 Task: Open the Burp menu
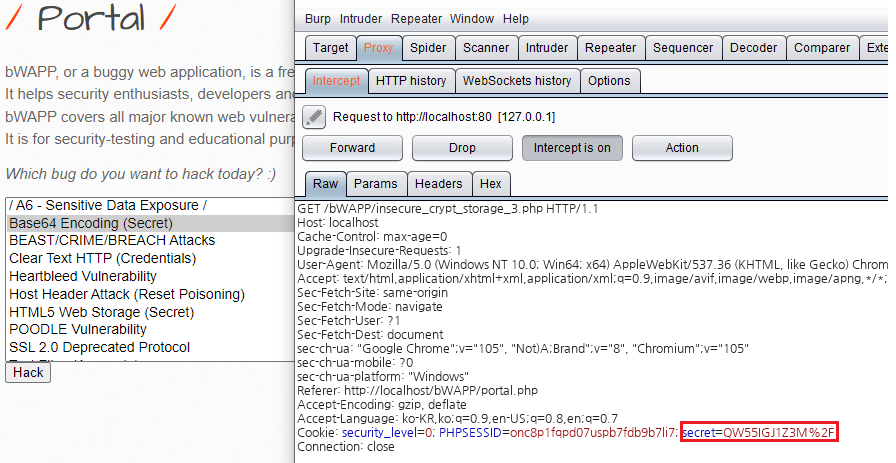(318, 19)
